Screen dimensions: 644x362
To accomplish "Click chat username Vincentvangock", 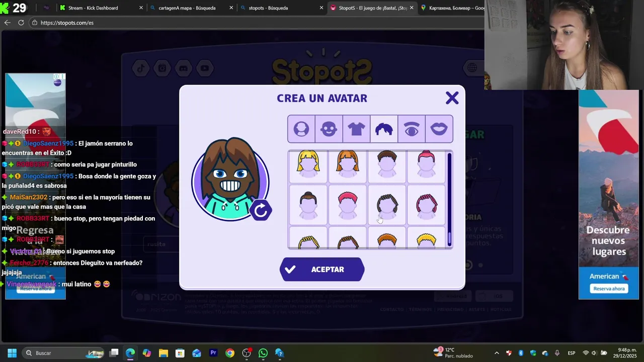I will [32, 284].
